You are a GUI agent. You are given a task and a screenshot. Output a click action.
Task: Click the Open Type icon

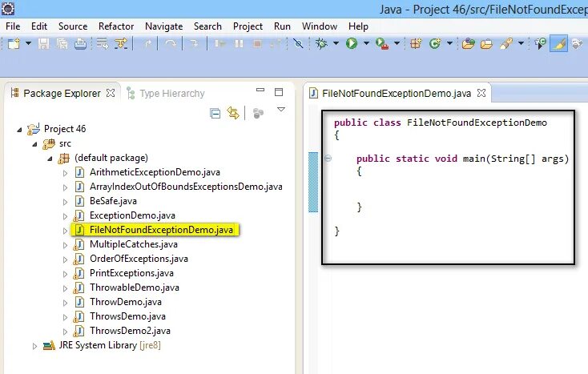(x=468, y=43)
